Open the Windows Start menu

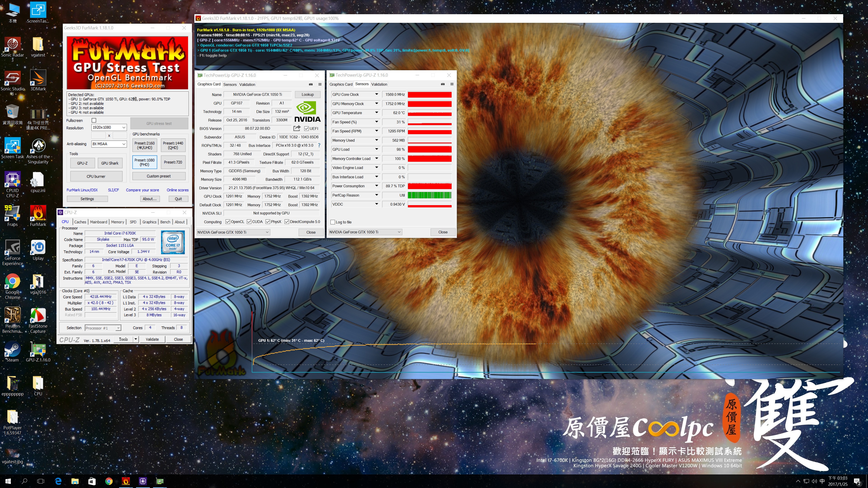tap(8, 481)
